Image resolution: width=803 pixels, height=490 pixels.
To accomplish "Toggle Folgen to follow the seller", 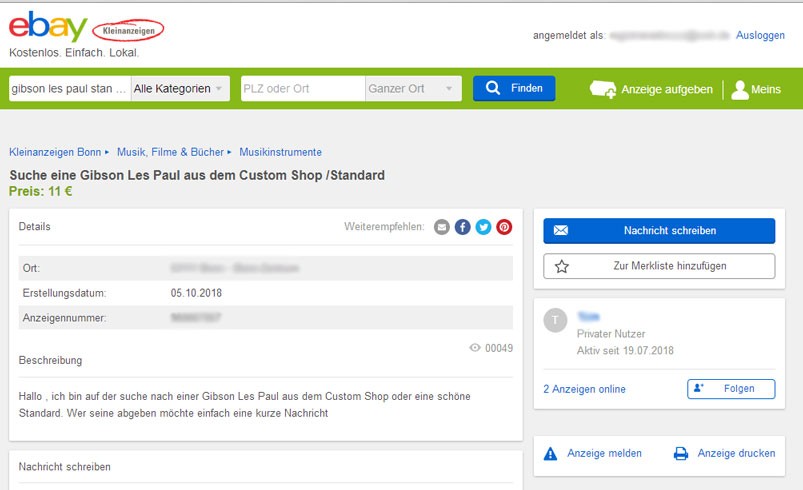I will [731, 389].
